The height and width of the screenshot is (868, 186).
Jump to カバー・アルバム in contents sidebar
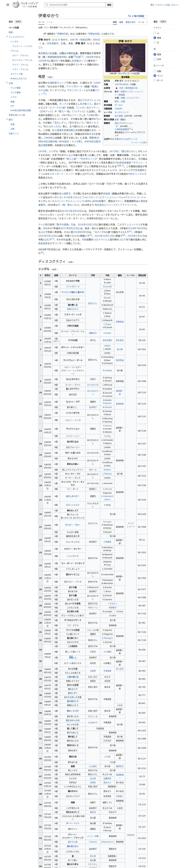pyautogui.click(x=20, y=55)
